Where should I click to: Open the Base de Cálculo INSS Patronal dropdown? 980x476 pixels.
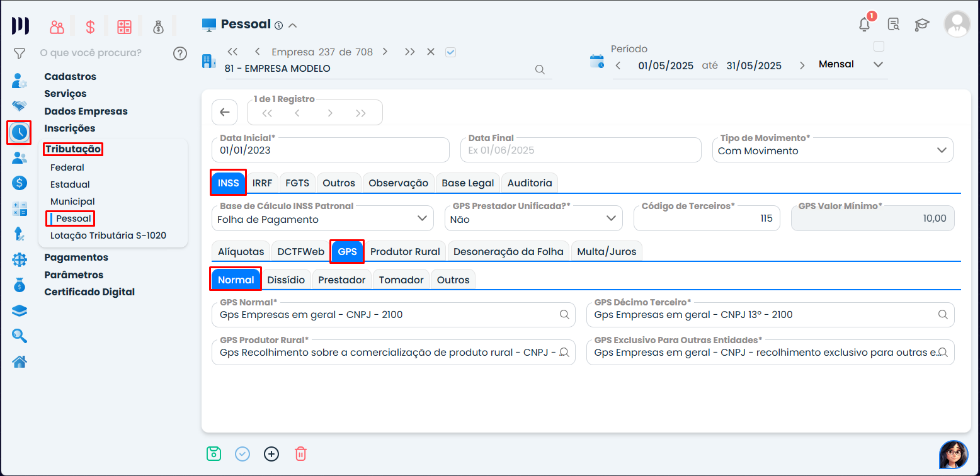point(422,218)
